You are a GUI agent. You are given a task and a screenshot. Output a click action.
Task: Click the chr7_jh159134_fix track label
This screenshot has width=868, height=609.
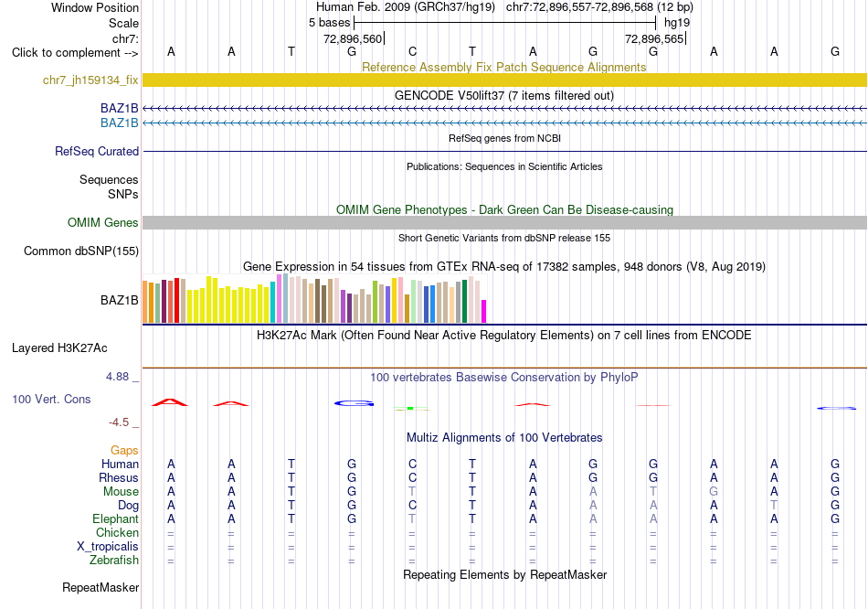90,80
